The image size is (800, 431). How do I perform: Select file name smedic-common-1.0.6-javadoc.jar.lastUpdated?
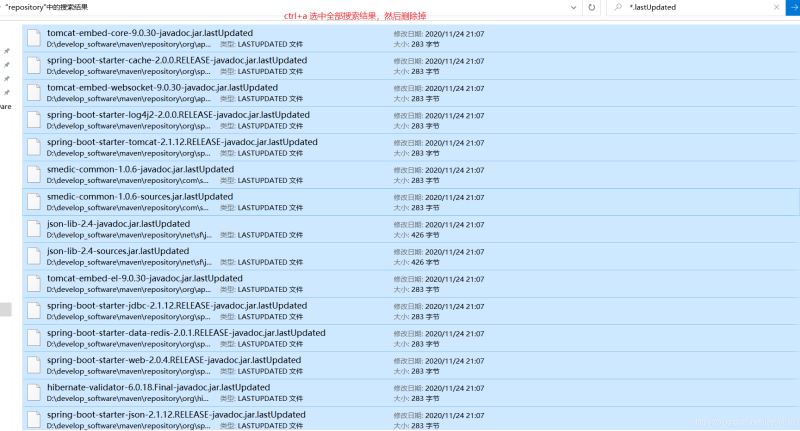(x=140, y=169)
